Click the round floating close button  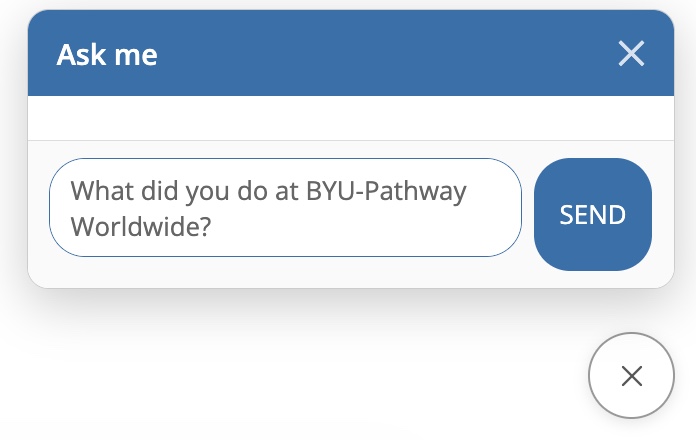coord(631,376)
